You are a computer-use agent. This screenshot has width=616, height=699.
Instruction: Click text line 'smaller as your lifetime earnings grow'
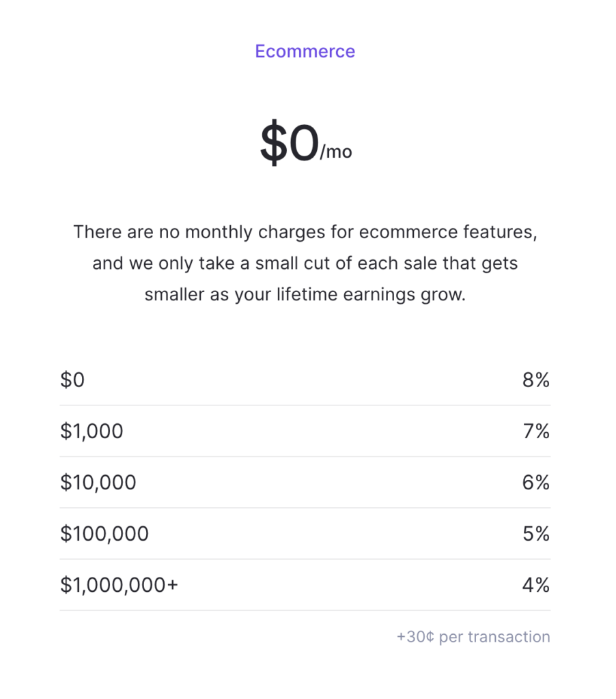click(x=305, y=295)
